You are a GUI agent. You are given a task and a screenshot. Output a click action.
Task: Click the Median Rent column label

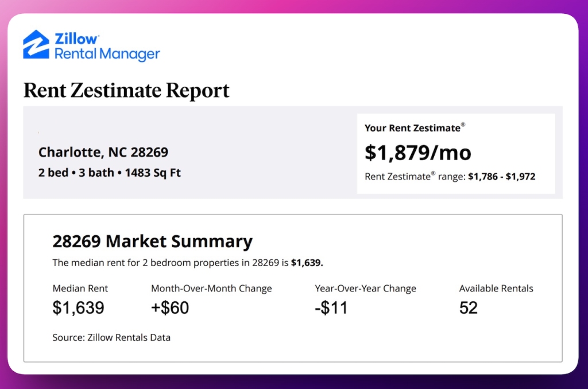tap(80, 289)
